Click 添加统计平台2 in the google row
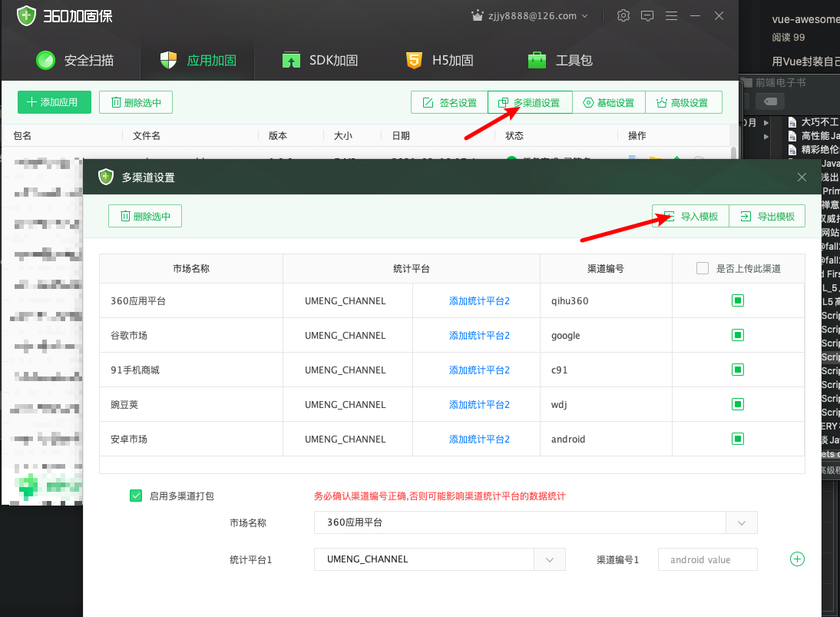 pos(479,335)
